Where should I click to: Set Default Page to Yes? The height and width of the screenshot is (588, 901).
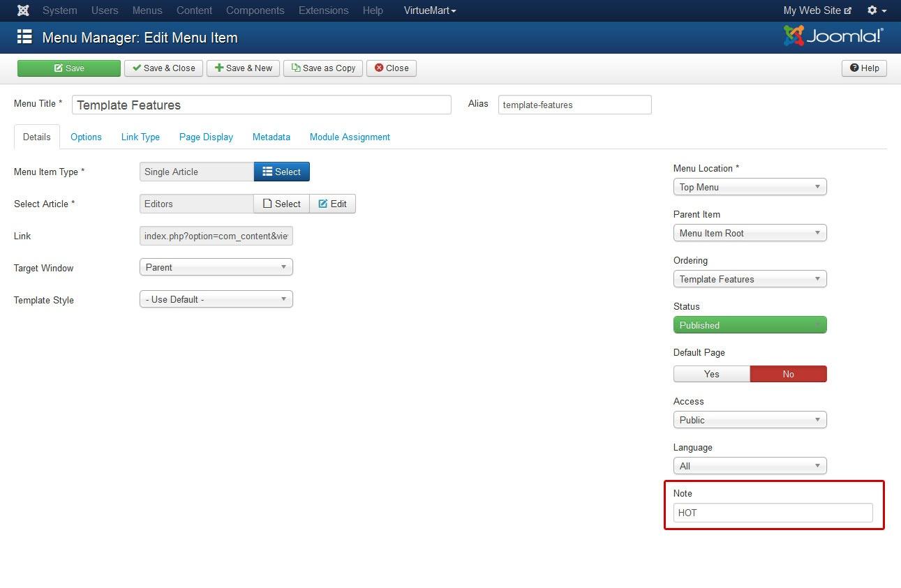(x=711, y=374)
